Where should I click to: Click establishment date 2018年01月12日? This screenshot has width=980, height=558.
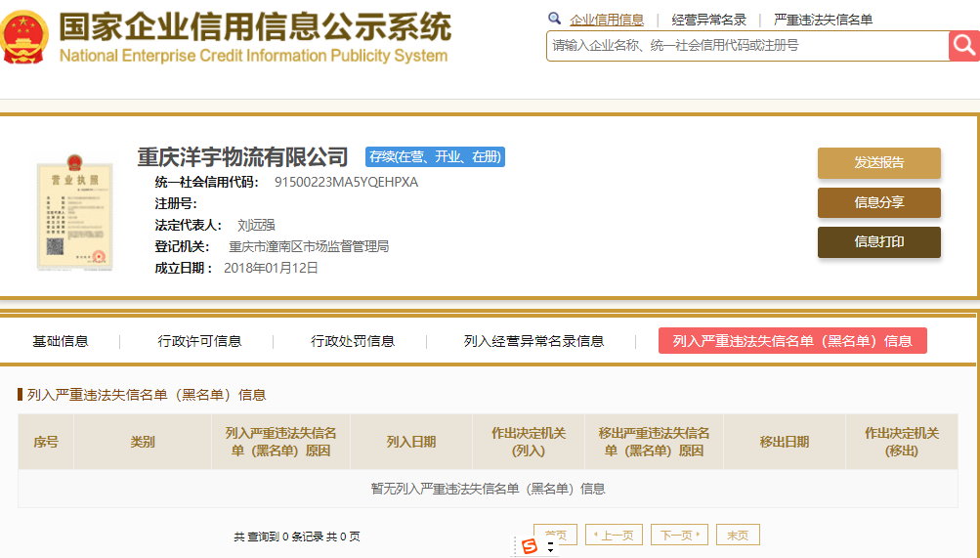pos(272,268)
